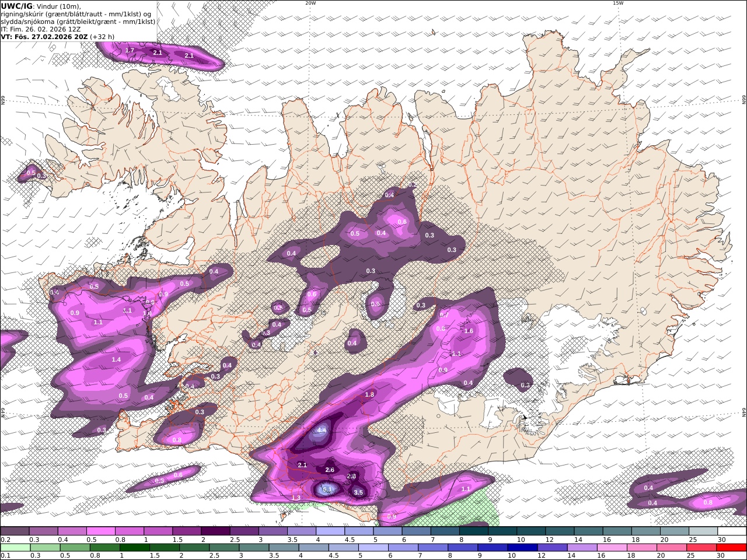Click the darkest purple 2–2.5 snow legend swatch
The width and height of the screenshot is (747, 560).
click(x=215, y=531)
